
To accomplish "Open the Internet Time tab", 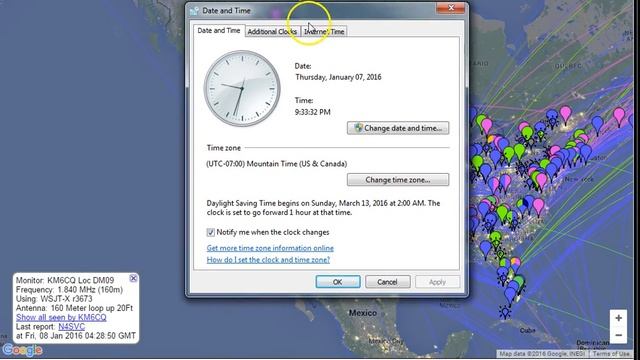I will click(x=324, y=31).
